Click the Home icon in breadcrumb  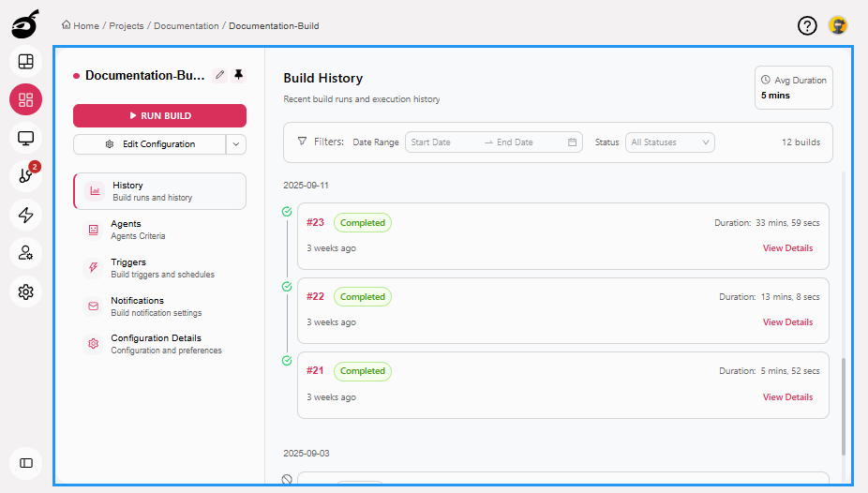pyautogui.click(x=67, y=25)
